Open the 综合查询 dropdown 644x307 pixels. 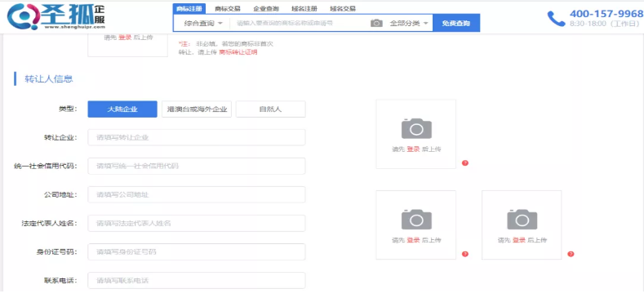click(x=203, y=24)
